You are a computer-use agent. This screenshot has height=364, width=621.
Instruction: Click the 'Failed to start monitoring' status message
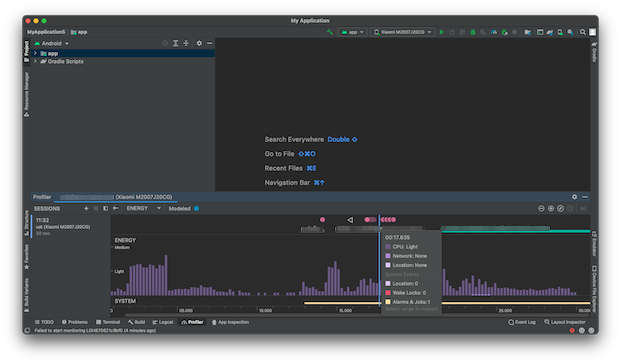click(95, 330)
